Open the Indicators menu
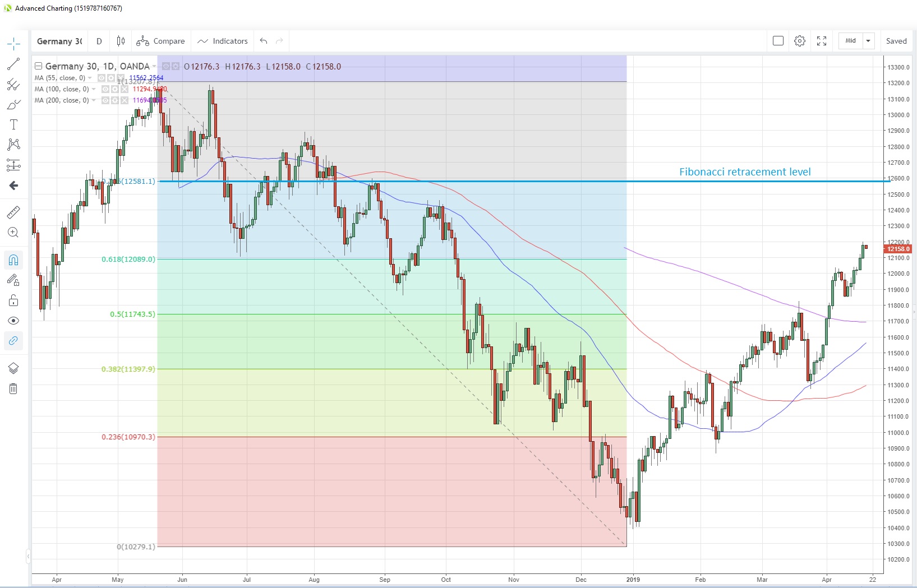 (x=223, y=41)
